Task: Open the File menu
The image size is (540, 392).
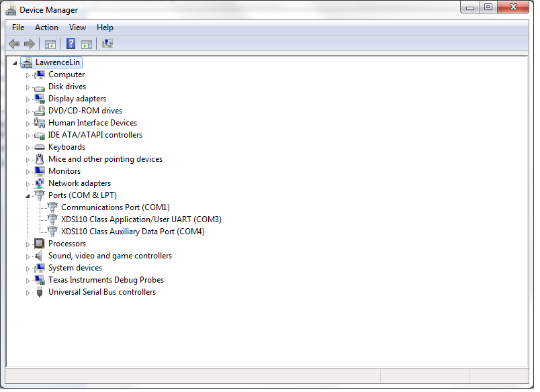Action: pyautogui.click(x=18, y=28)
